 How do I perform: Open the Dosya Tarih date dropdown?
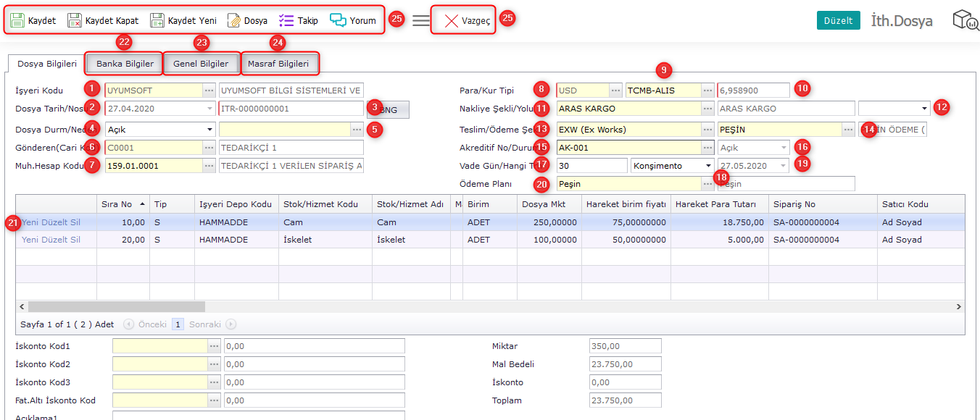(x=209, y=109)
